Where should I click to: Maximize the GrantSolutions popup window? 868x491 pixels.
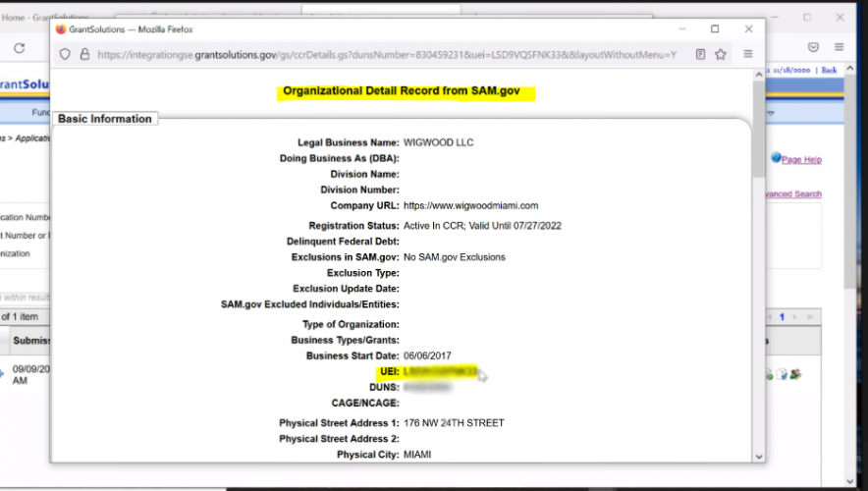pos(715,29)
